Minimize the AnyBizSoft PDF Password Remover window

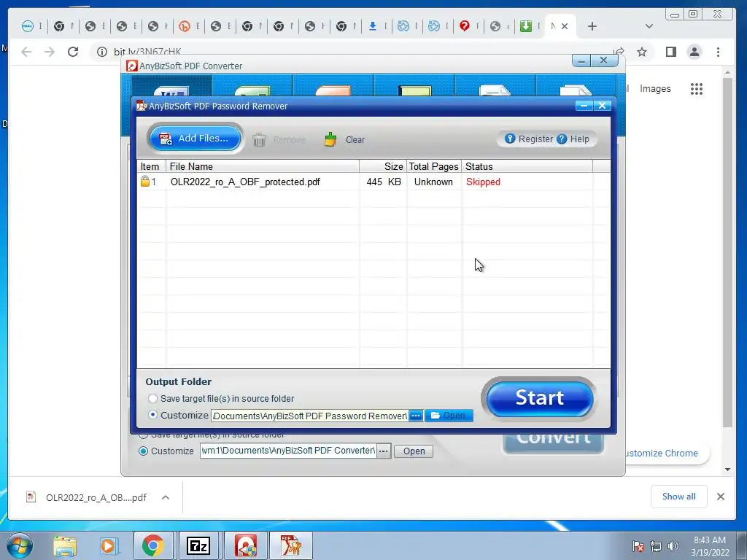point(584,106)
